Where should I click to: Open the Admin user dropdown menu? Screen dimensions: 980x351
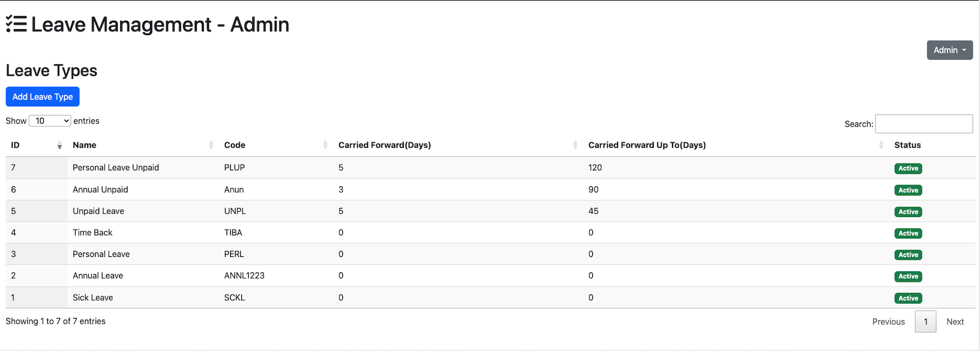(x=949, y=50)
